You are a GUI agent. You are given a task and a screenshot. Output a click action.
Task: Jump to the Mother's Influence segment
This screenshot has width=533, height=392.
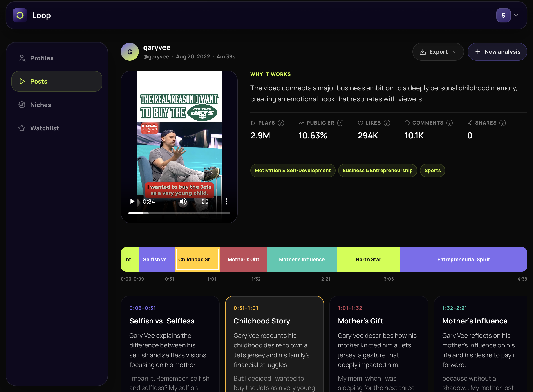coord(302,259)
